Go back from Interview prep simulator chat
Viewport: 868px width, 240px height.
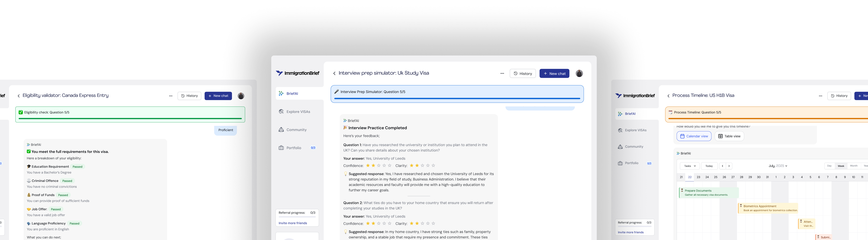point(334,73)
